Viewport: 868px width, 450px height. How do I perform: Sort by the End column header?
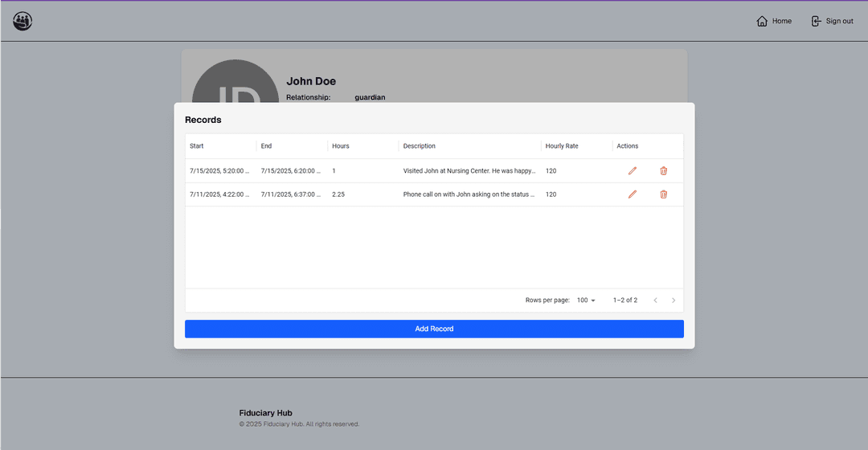click(x=266, y=146)
